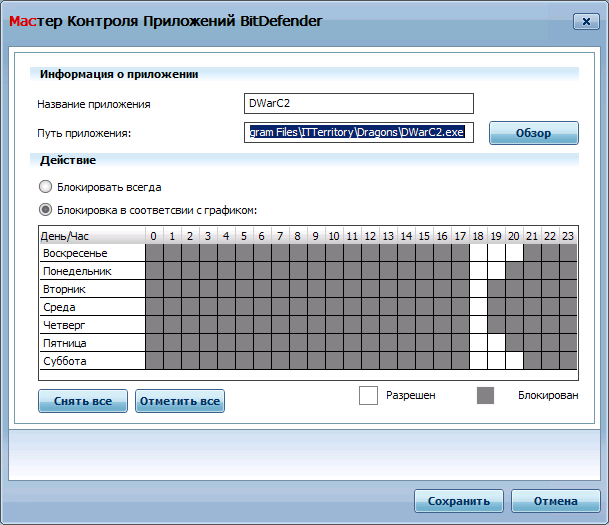
Task: Click hour column header '23'
Action: pyautogui.click(x=568, y=236)
